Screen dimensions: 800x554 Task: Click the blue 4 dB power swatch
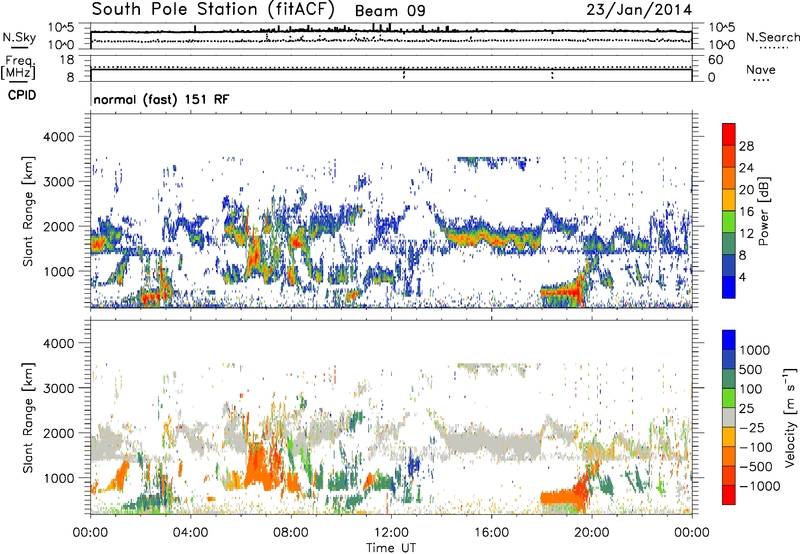coord(729,287)
